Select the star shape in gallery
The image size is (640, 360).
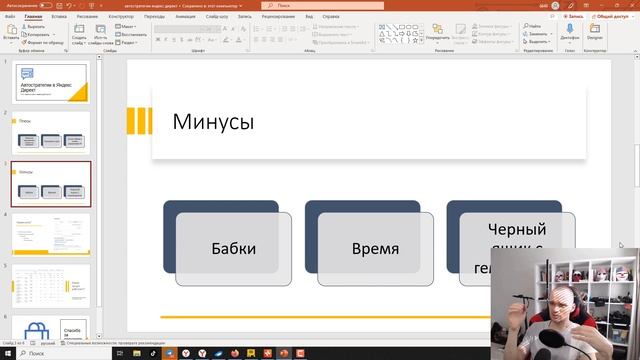coord(415,40)
